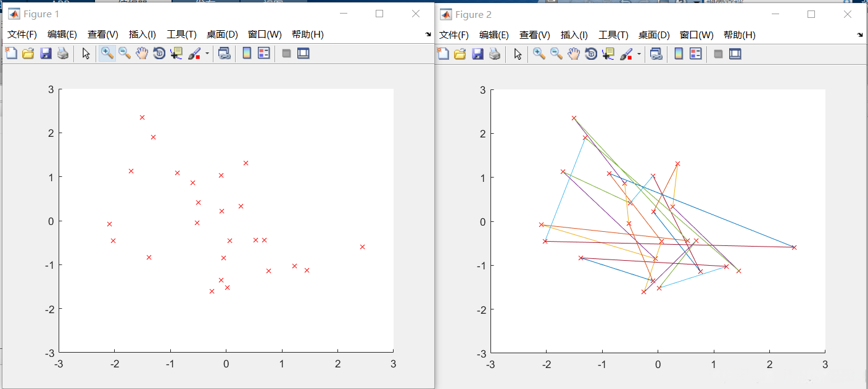Open 桌面(D) menu in Figure 1
Screen dimensions: 868x389
point(222,35)
